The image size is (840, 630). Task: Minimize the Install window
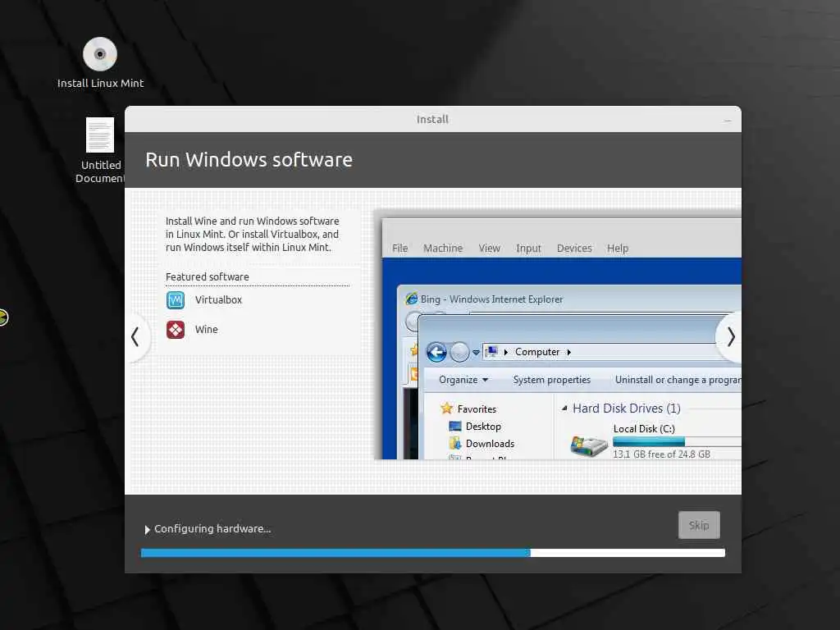(x=727, y=121)
